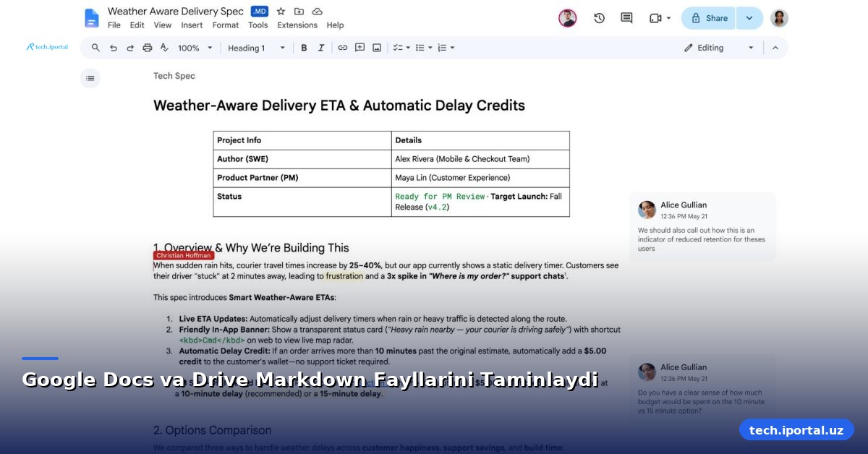
Task: Click the "2. Options Comparison" heading
Action: point(213,430)
